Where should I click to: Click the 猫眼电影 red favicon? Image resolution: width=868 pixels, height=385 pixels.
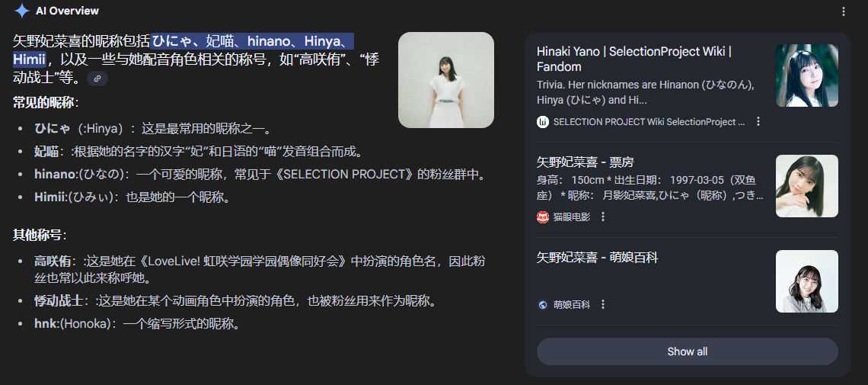point(542,217)
